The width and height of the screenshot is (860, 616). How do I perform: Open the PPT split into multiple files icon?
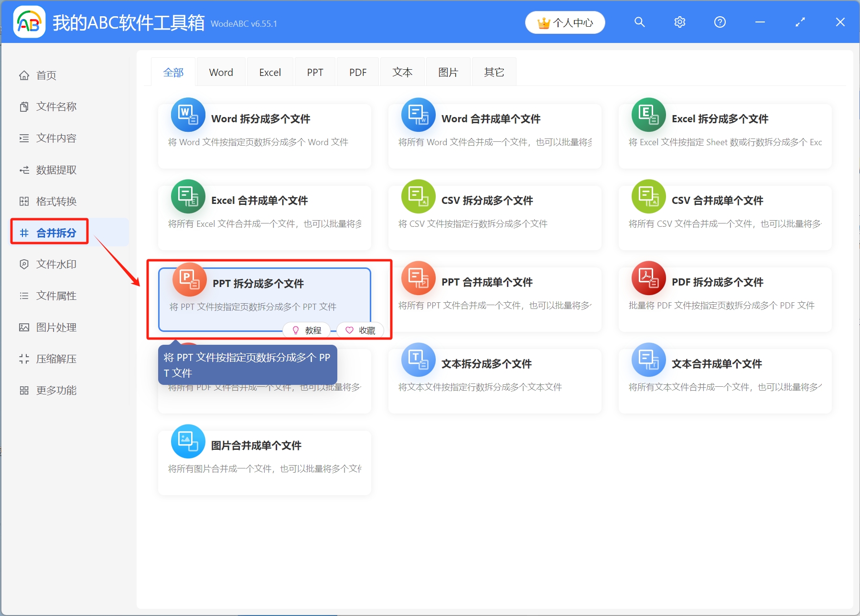190,280
